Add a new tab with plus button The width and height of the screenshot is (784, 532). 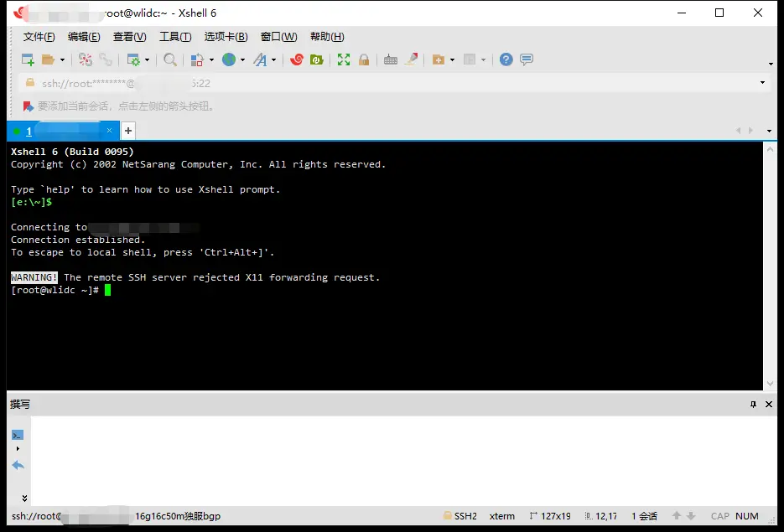coord(127,131)
